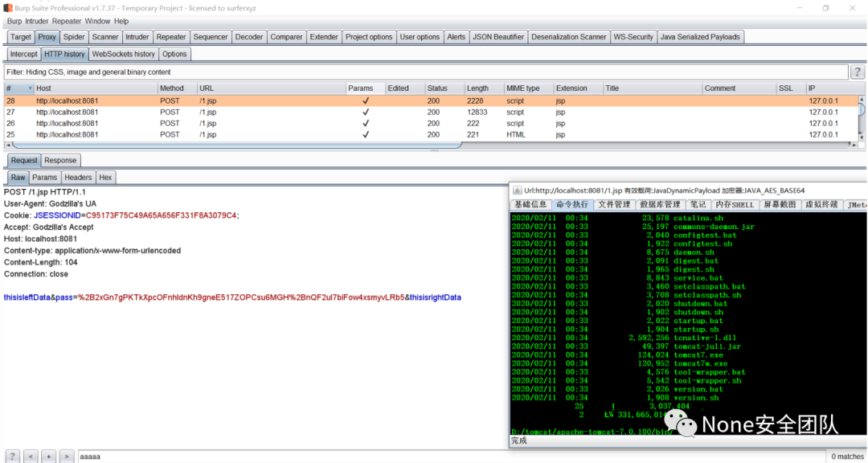The image size is (868, 463).
Task: Go to previous search match button
Action: click(31, 457)
